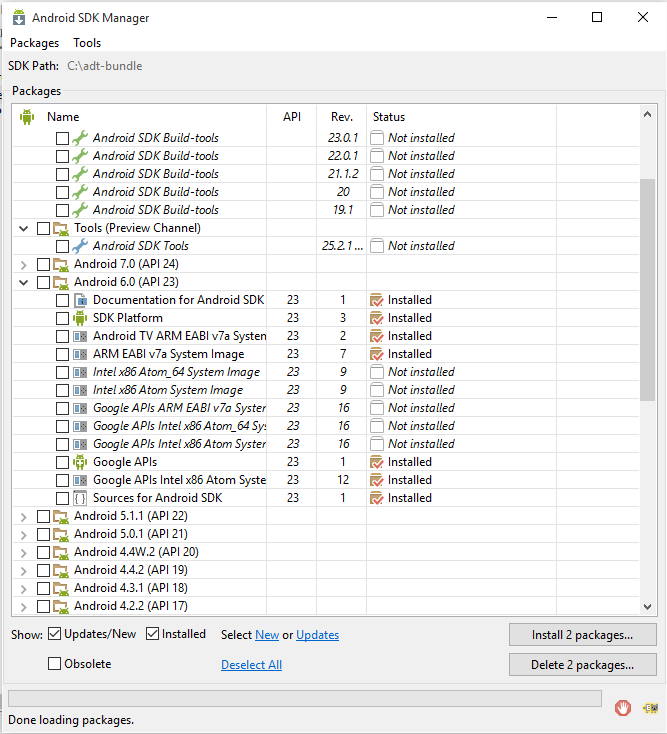Viewport: 667px width, 734px height.
Task: Click the Intel x86 Atom_64 System Image icon
Action: click(80, 373)
